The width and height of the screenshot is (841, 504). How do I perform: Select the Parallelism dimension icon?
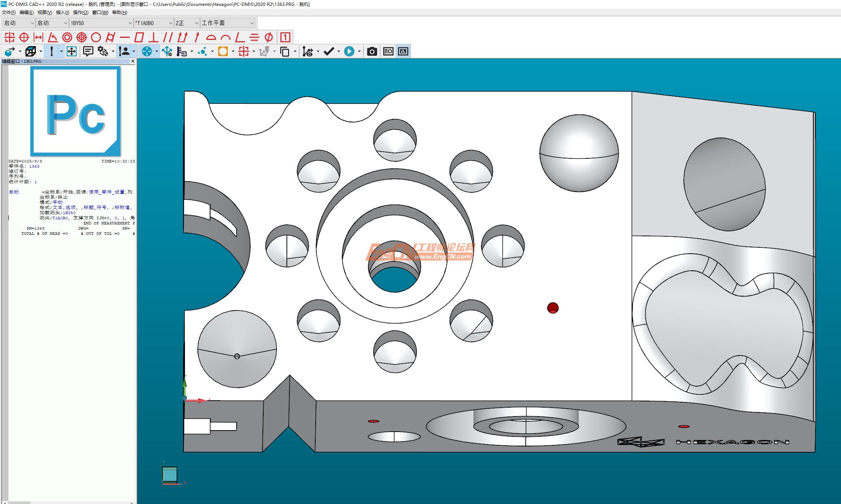(168, 37)
